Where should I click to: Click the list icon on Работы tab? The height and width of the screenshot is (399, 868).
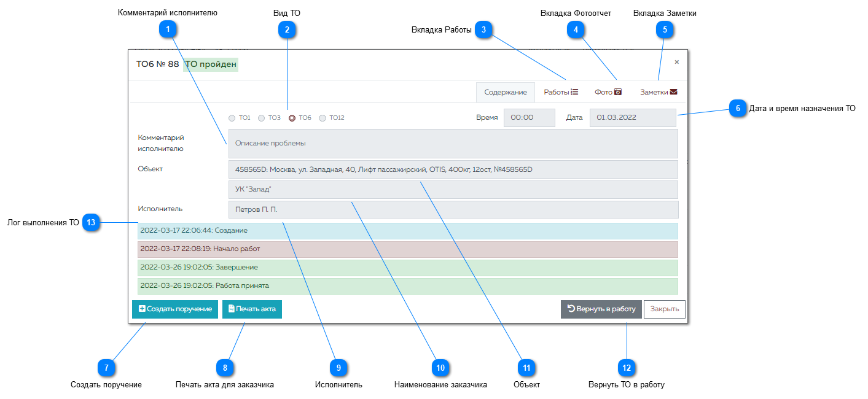(x=574, y=92)
